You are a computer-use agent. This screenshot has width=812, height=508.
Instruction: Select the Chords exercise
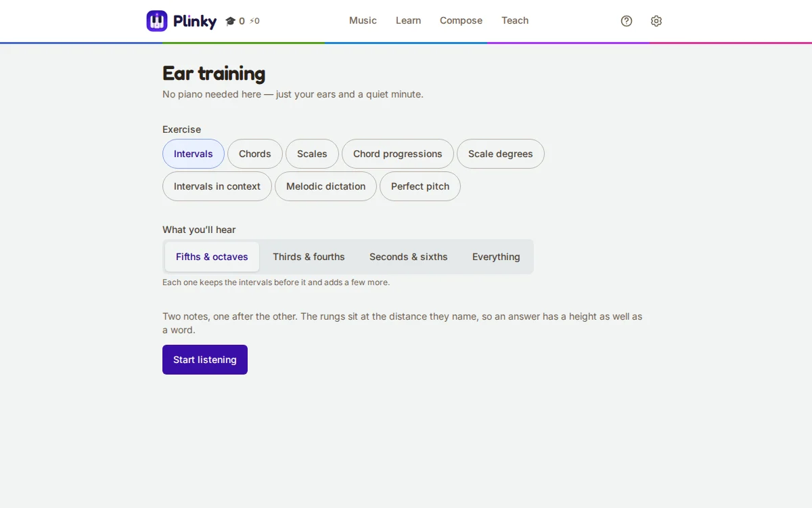point(255,154)
